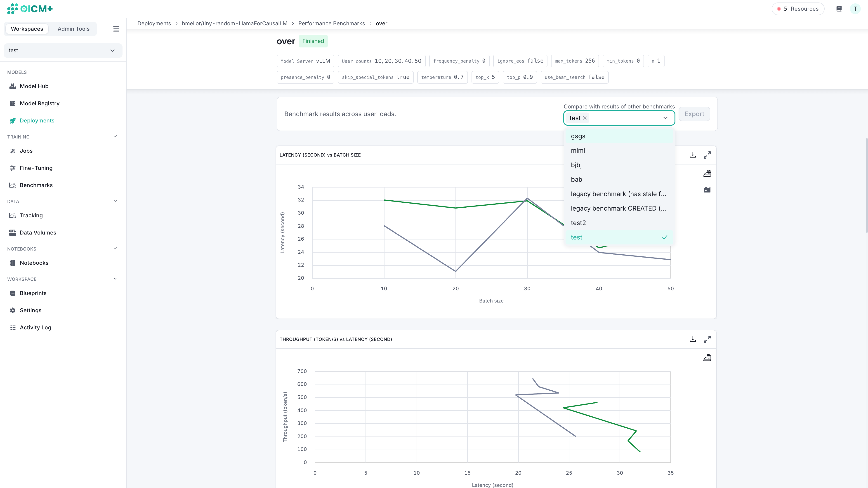Screen dimensions: 868x488
Task: Open Fine-Tuning page
Action: pos(36,168)
